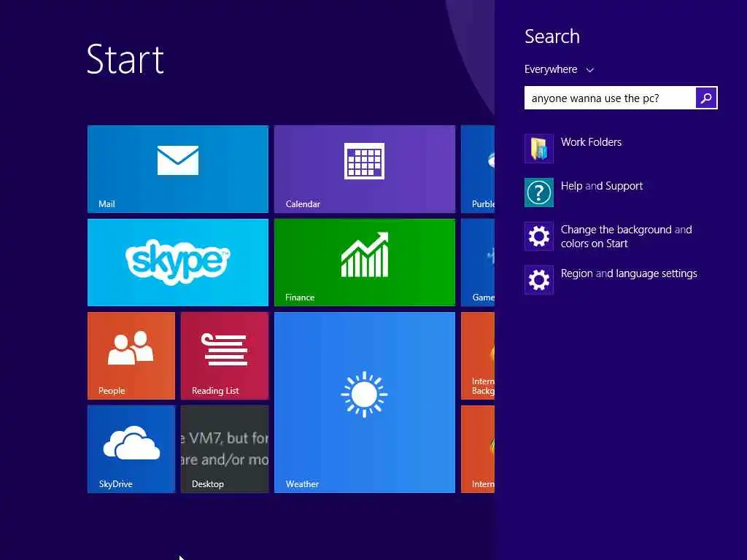The width and height of the screenshot is (747, 560).
Task: Open the Desktop tile
Action: click(x=225, y=449)
